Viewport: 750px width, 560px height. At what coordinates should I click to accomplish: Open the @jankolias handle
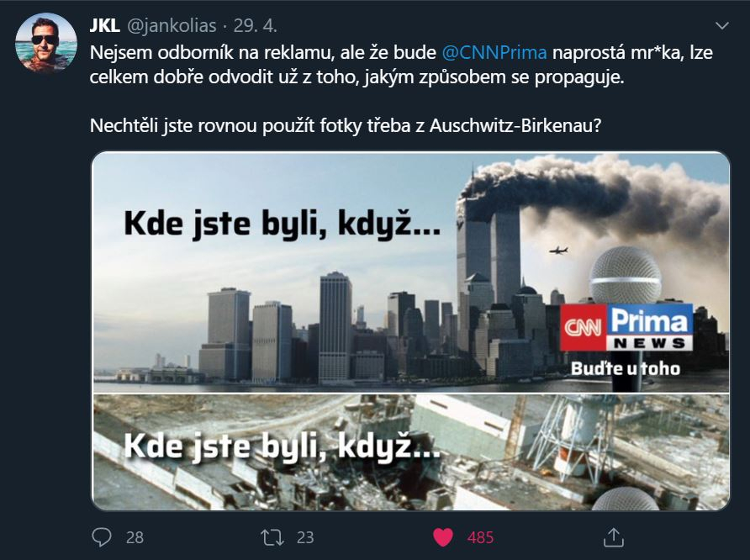[172, 26]
